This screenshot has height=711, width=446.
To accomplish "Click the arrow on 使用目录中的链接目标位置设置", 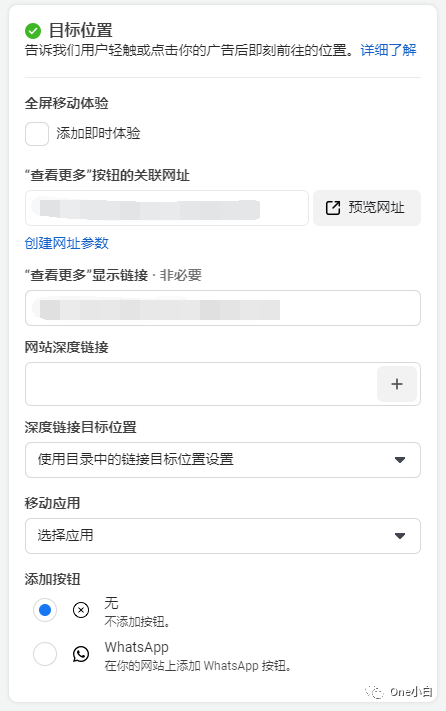I will coord(399,460).
